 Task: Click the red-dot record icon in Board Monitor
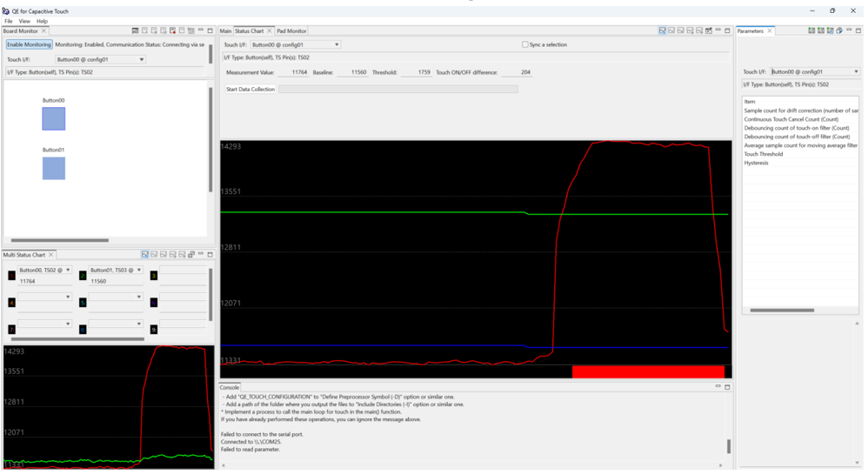coord(173,30)
